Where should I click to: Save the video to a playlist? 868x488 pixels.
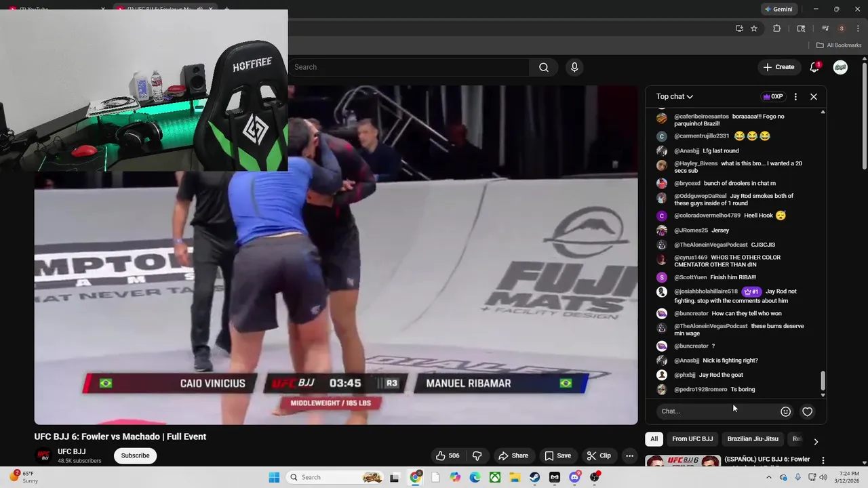(x=557, y=455)
